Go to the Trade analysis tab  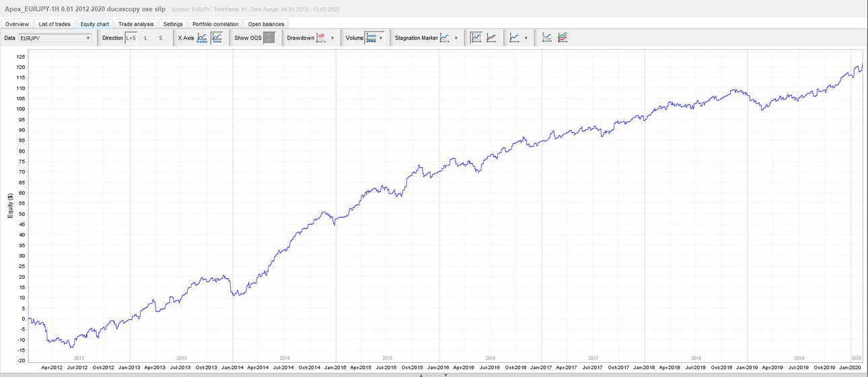(x=137, y=24)
